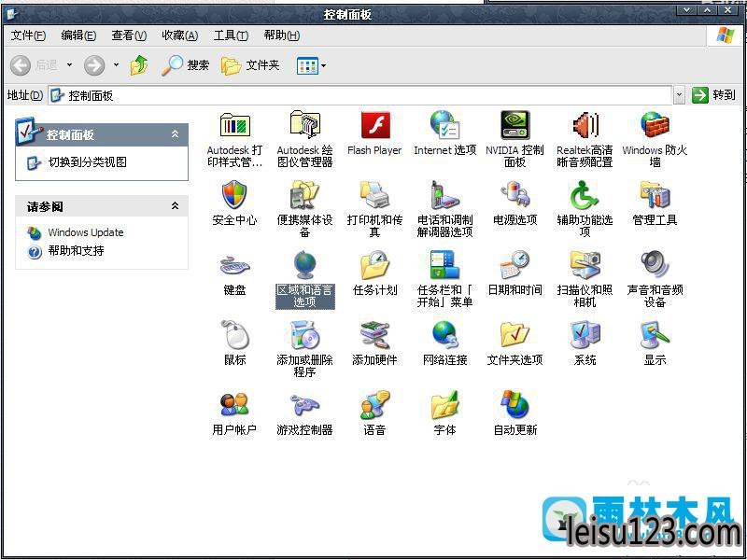Open 键盘 icon
The height and width of the screenshot is (560, 747).
[235, 265]
